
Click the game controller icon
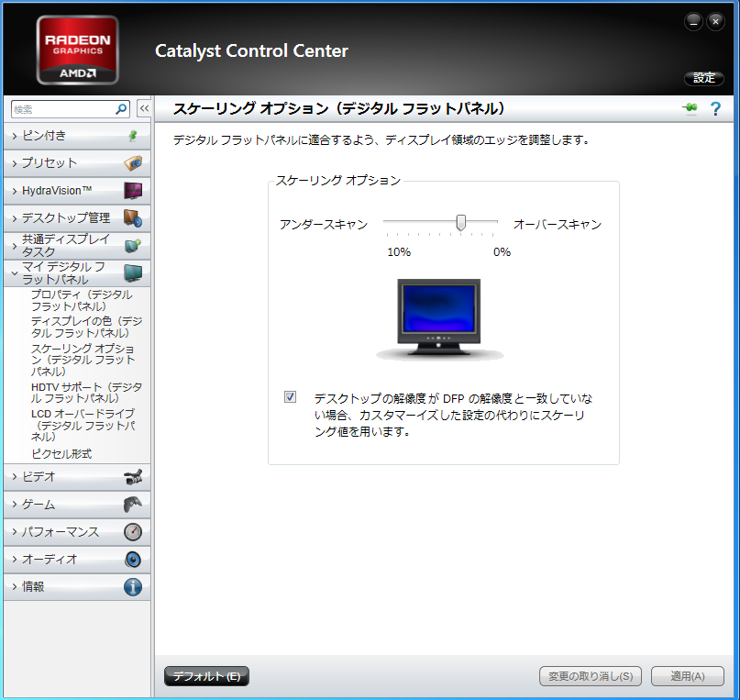[133, 504]
